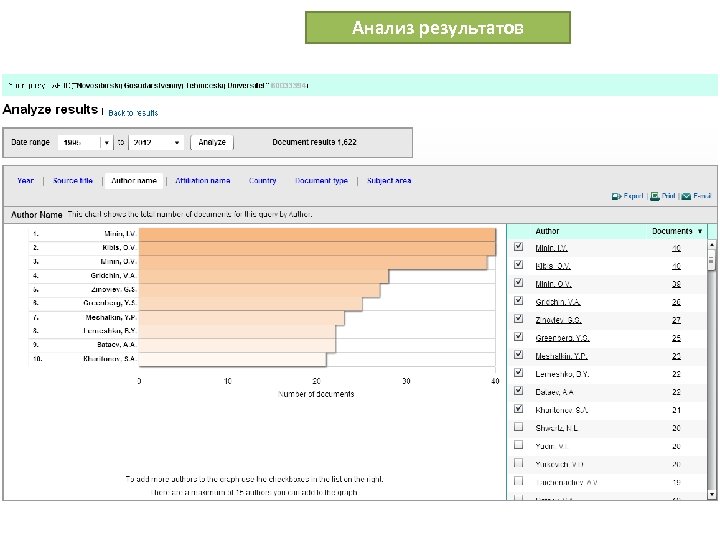Check the Yurkevich author checkbox
720x540 pixels.
click(518, 462)
